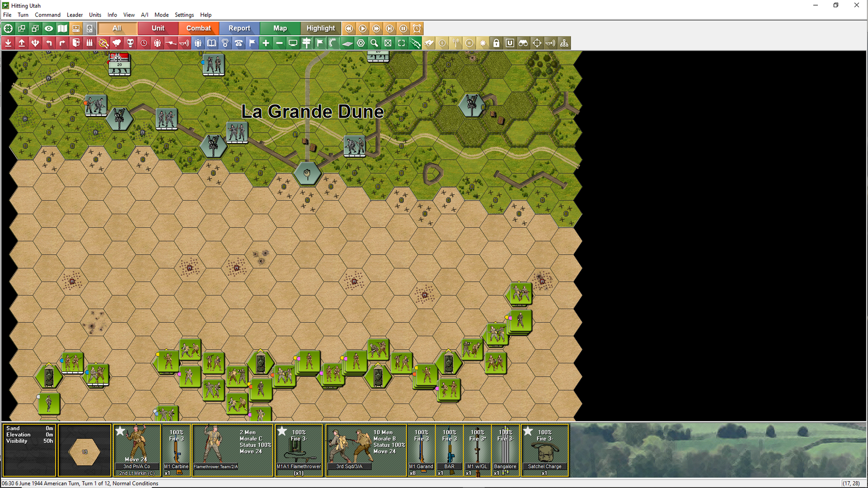
Task: Select the Flamethrower Team/2/A unit card
Action: click(232, 450)
